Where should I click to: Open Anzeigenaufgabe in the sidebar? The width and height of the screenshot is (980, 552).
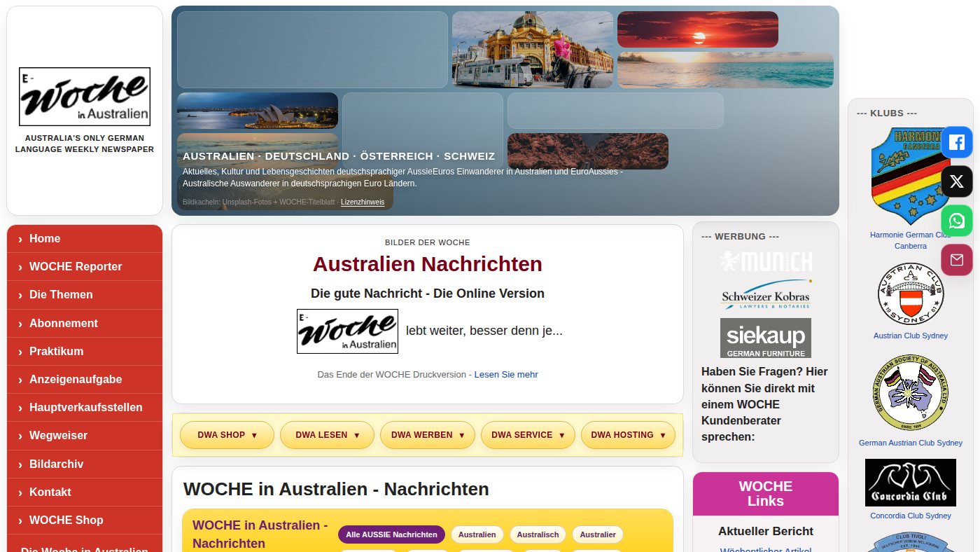(85, 380)
